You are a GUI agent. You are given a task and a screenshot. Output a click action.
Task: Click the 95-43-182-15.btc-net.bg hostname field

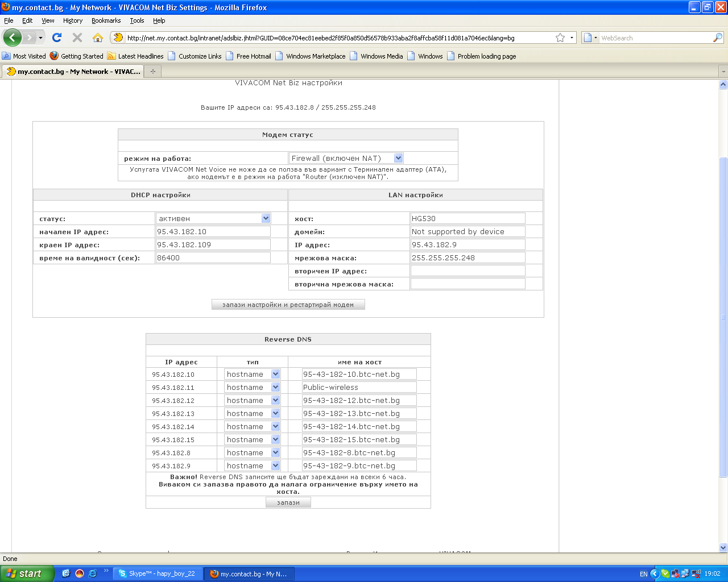click(359, 439)
